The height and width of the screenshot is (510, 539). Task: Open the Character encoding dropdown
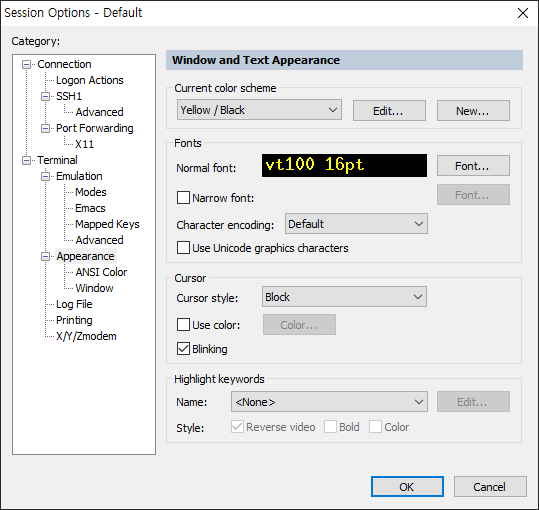tap(356, 224)
